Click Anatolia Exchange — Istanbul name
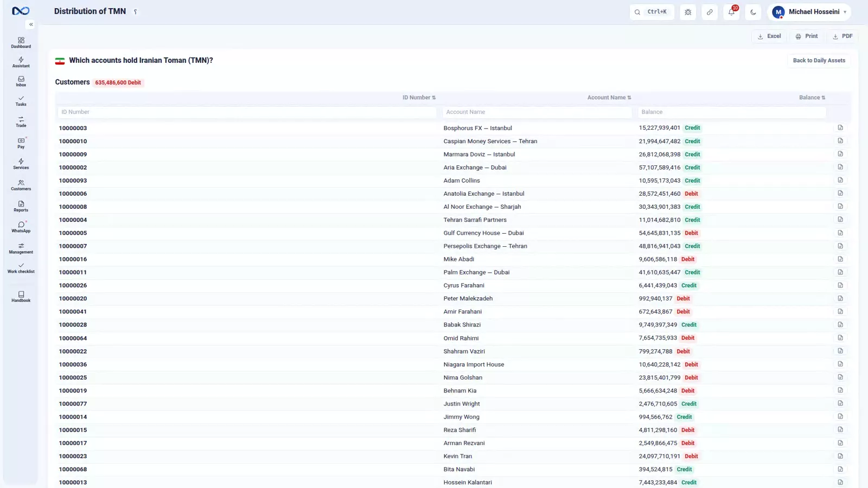The height and width of the screenshot is (488, 868). click(483, 194)
